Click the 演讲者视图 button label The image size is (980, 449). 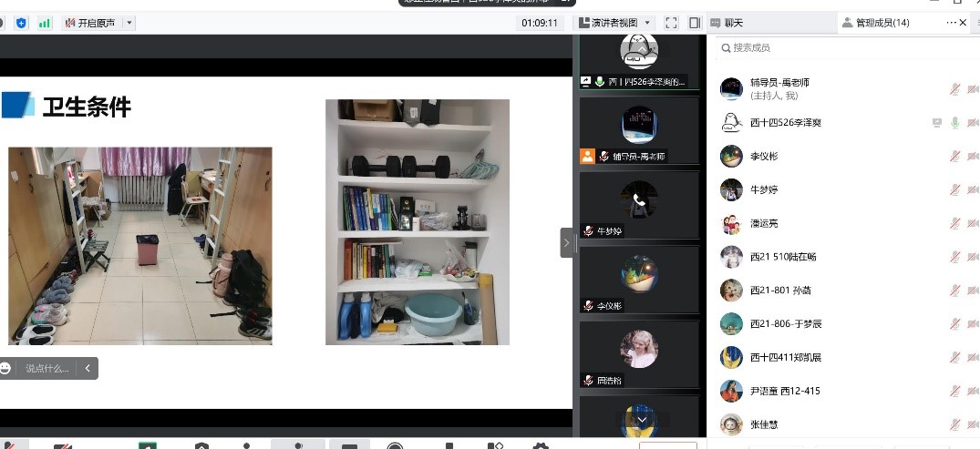click(x=614, y=23)
